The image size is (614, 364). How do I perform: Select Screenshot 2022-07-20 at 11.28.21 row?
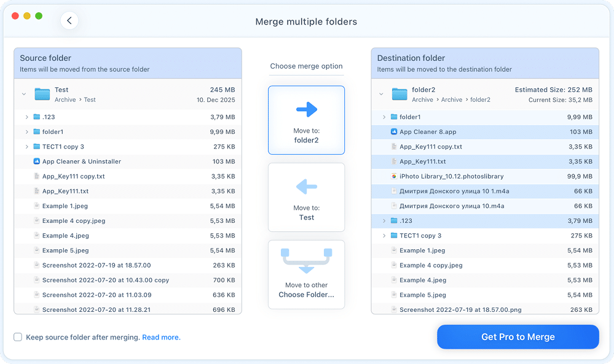(x=128, y=309)
